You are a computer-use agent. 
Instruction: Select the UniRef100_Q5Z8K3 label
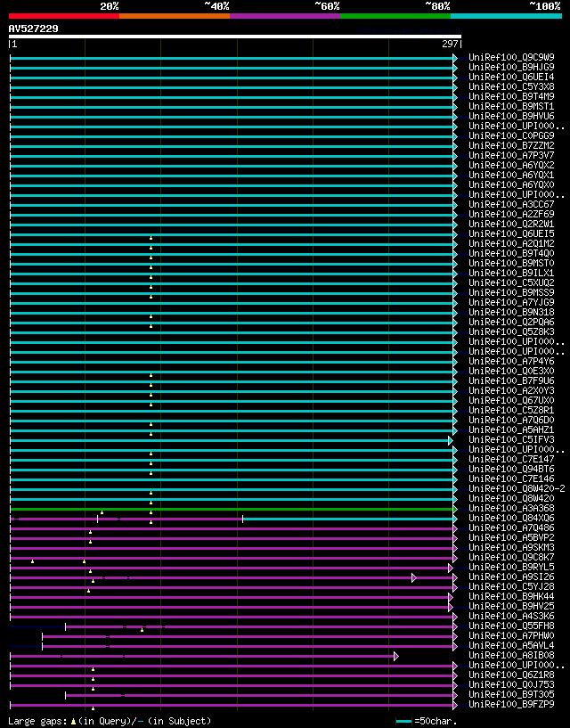(x=511, y=332)
